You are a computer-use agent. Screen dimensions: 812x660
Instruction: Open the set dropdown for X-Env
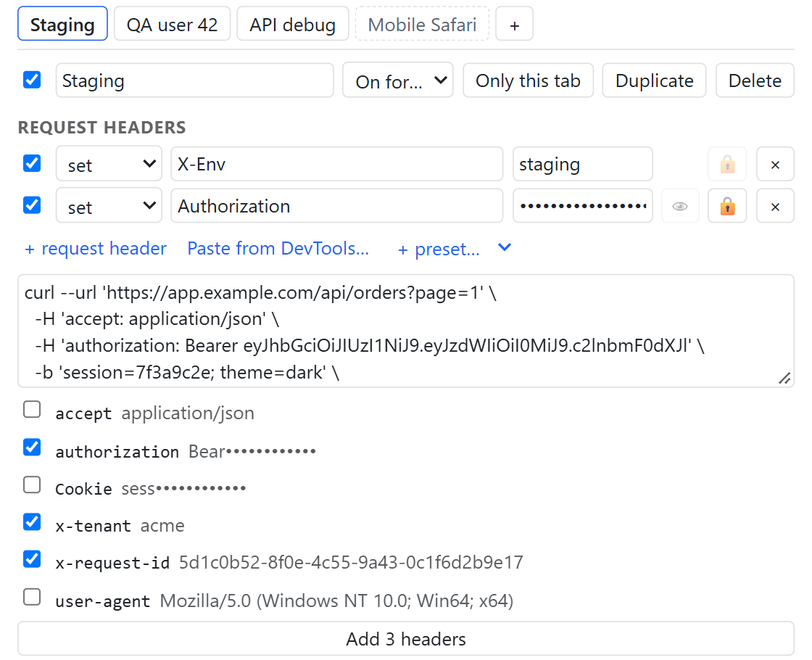click(x=109, y=164)
